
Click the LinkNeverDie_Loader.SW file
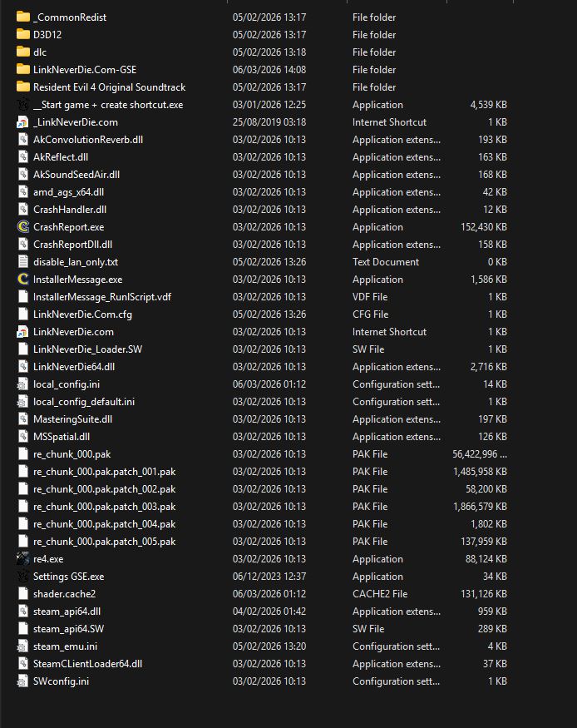(87, 349)
